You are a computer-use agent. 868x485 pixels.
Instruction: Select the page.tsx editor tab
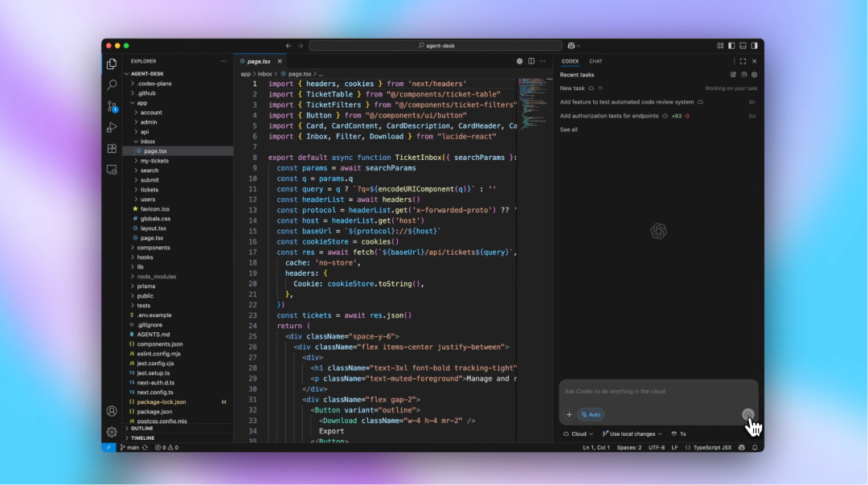pos(258,61)
